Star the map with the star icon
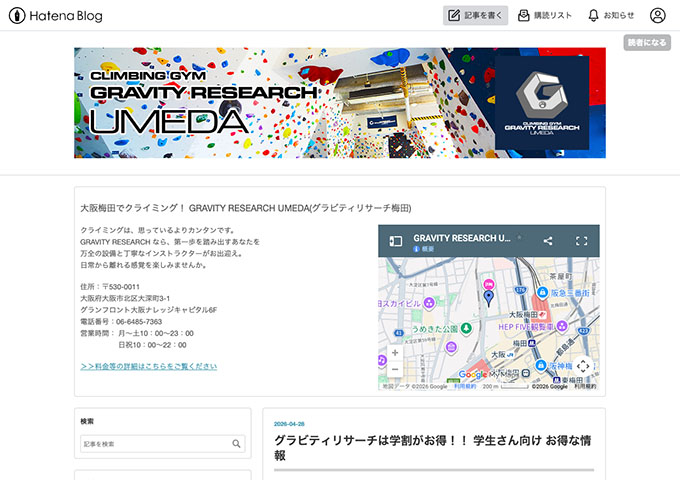Image resolution: width=680 pixels, height=480 pixels. click(520, 238)
